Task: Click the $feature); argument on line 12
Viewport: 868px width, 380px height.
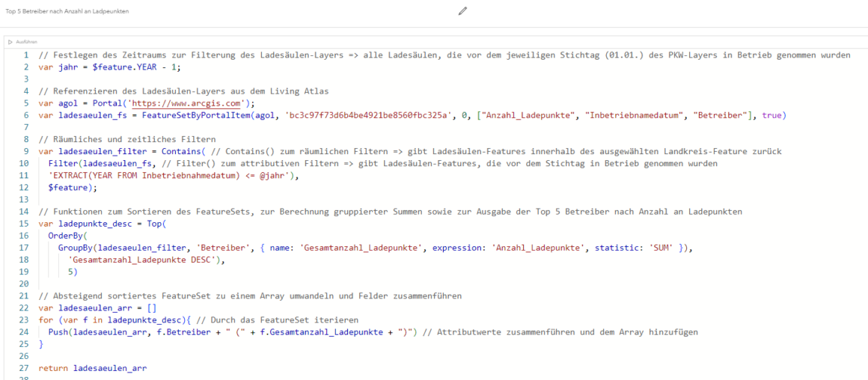Action: tap(72, 188)
